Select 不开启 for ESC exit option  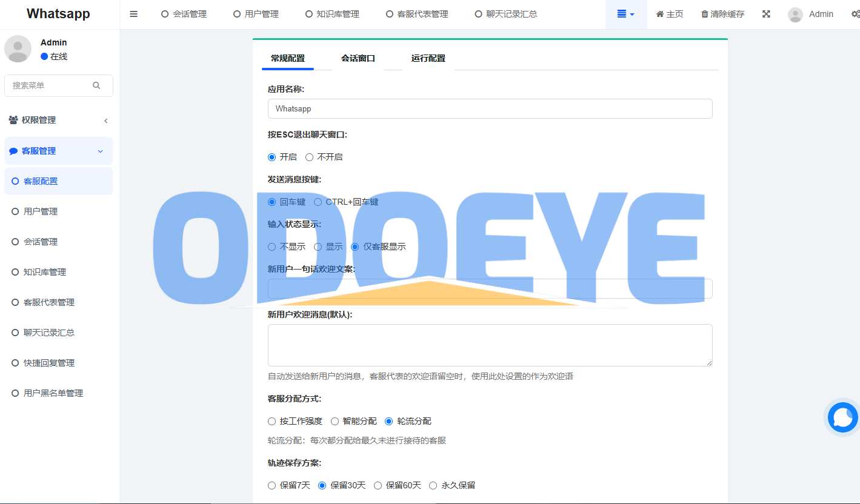309,157
